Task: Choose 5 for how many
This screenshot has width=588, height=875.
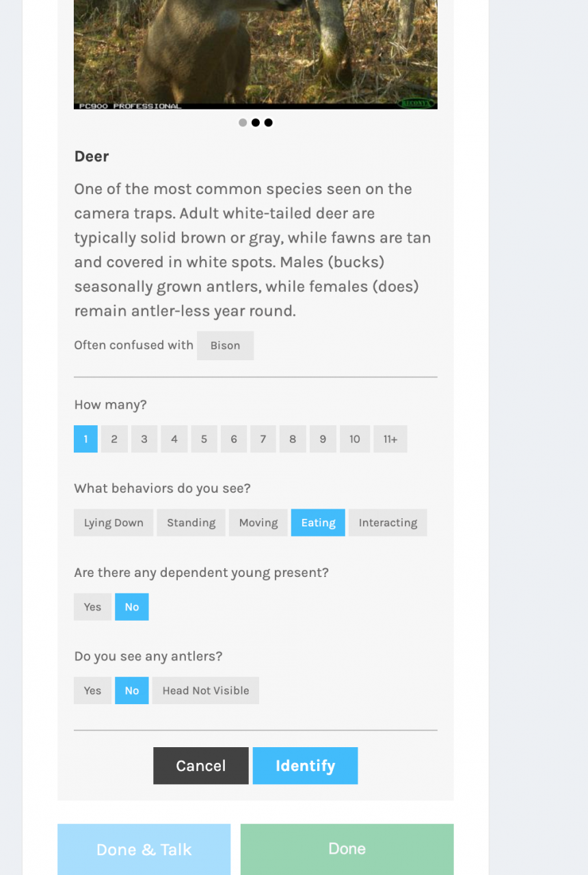Action: tap(204, 440)
